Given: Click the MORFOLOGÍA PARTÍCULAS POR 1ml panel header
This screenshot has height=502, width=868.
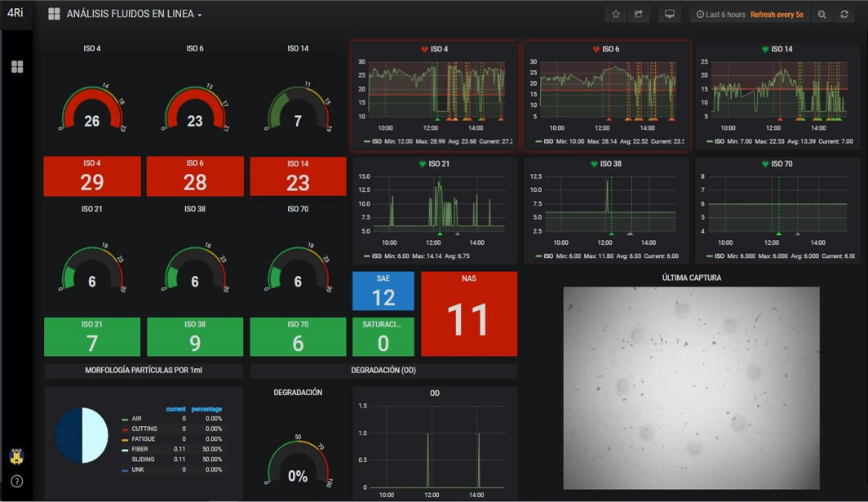Looking at the screenshot, I should 144,371.
